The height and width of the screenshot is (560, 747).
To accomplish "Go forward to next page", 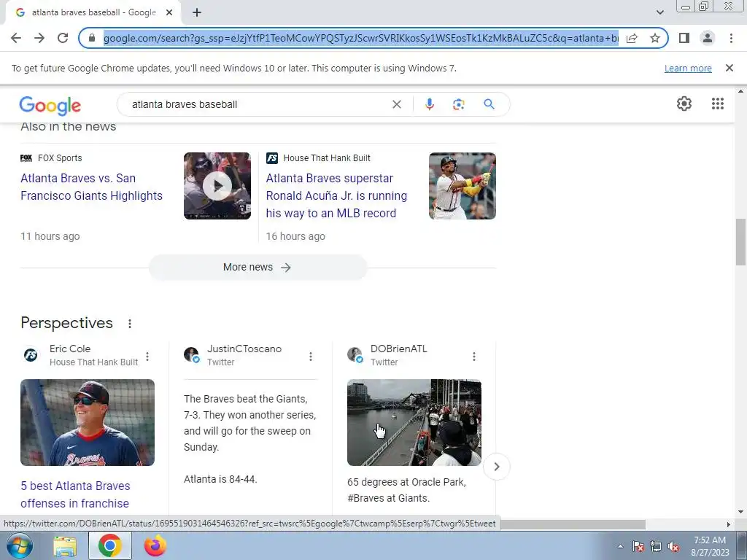I will click(39, 38).
